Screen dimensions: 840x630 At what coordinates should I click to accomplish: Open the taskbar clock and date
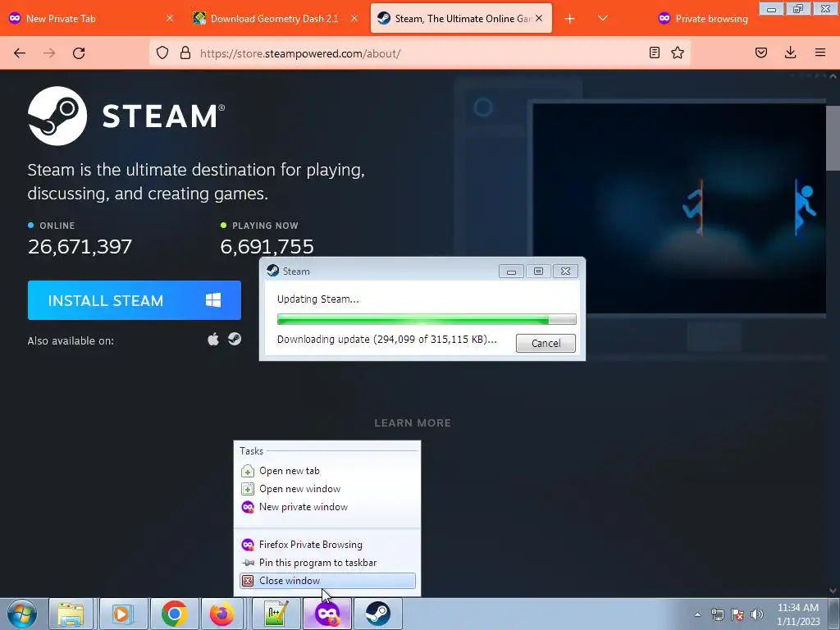pyautogui.click(x=798, y=614)
